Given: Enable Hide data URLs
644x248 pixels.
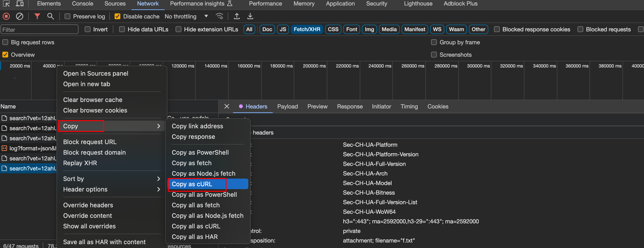Looking at the screenshot, I should pyautogui.click(x=122, y=29).
